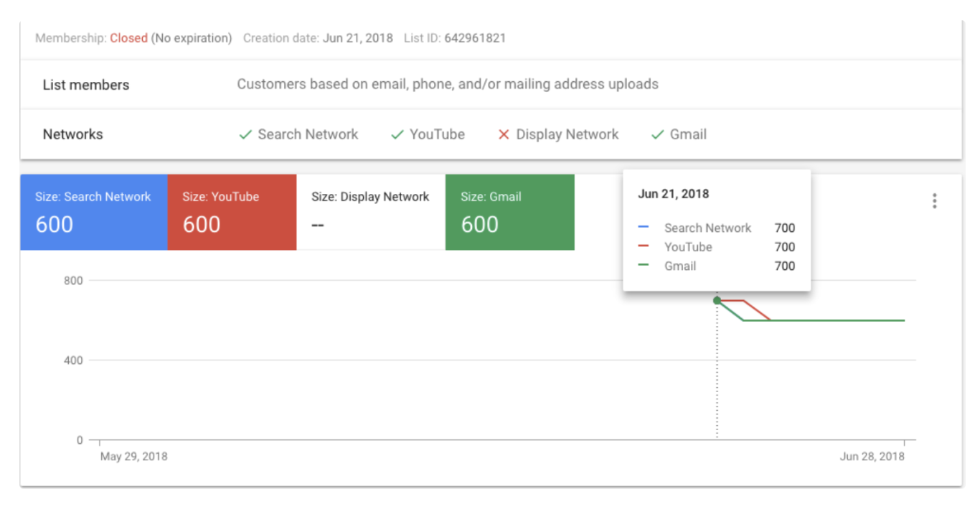The image size is (980, 507).
Task: Click the 800 y-axis gridline label
Action: [73, 281]
